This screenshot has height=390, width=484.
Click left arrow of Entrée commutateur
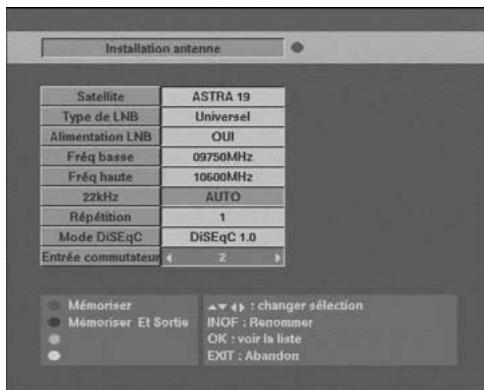coord(169,257)
